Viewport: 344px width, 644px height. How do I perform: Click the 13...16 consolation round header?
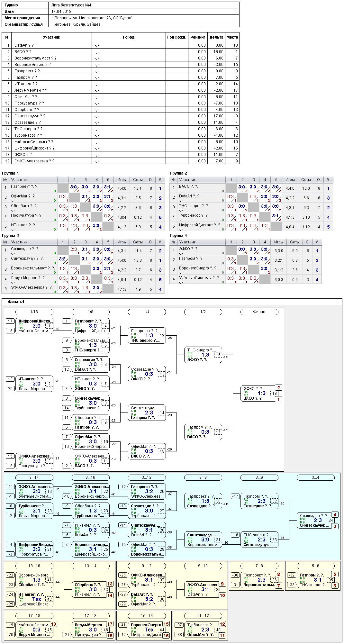coord(34,566)
